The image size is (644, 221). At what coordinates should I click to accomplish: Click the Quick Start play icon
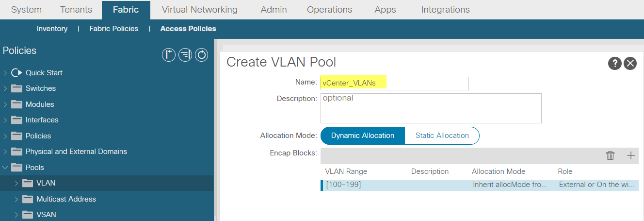click(x=16, y=73)
